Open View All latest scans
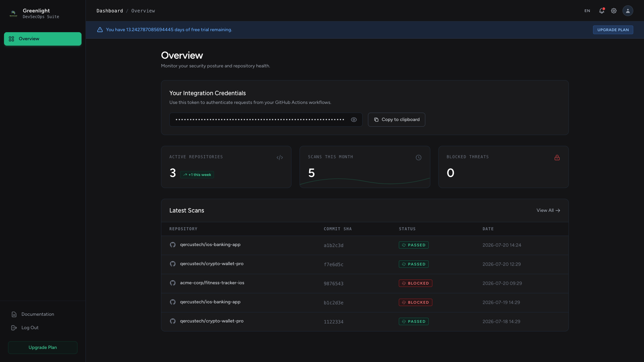The height and width of the screenshot is (362, 644). 548,210
